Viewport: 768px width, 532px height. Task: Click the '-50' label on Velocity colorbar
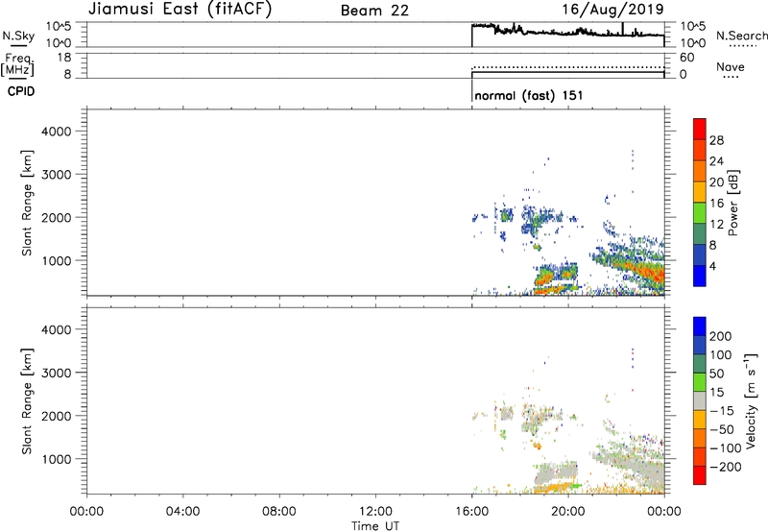pyautogui.click(x=722, y=429)
